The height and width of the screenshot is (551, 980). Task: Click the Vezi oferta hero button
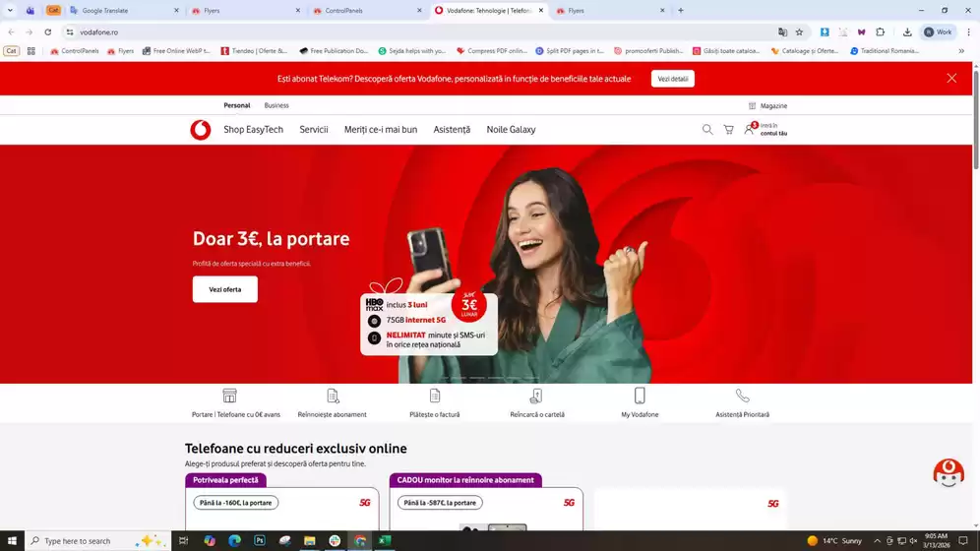225,289
